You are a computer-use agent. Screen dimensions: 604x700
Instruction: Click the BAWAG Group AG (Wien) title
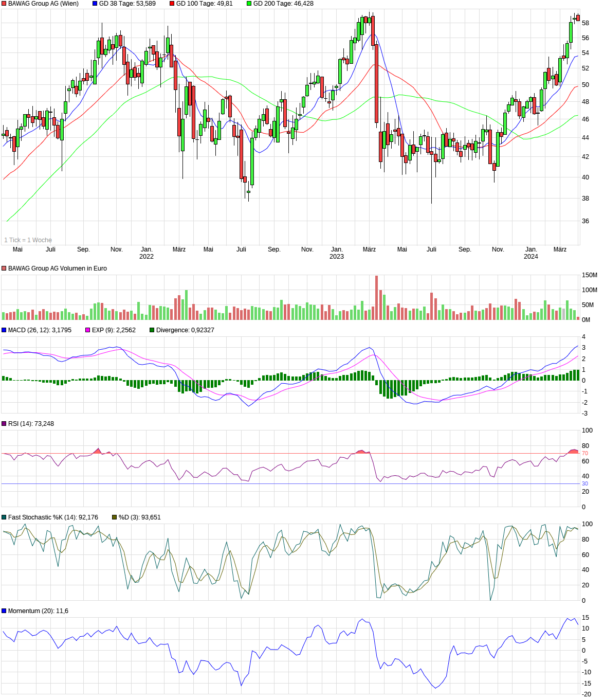click(44, 4)
